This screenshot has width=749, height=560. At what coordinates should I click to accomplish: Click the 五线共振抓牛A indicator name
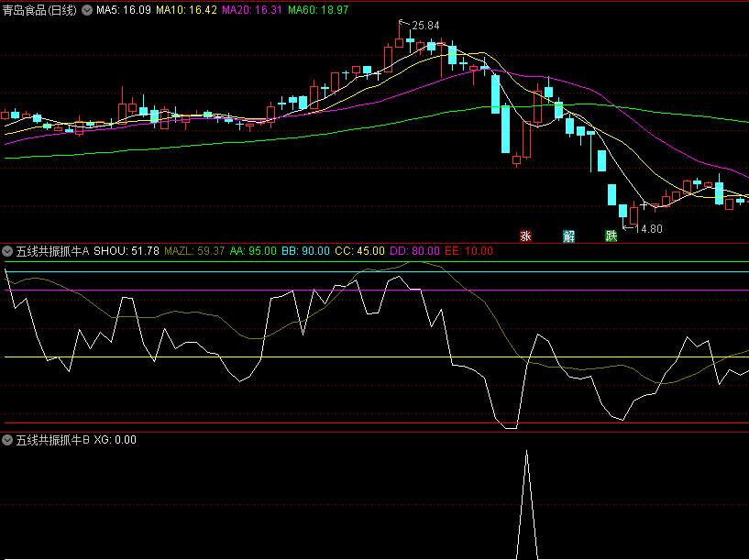[52, 250]
